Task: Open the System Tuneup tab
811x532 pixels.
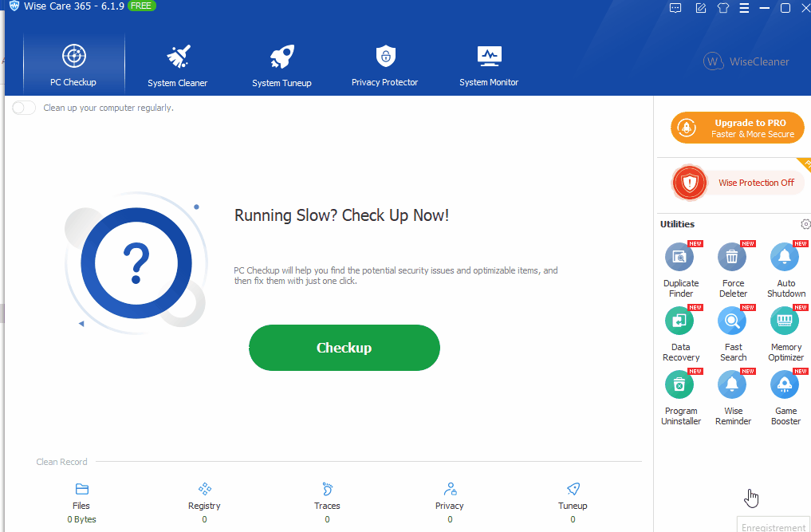Action: pos(281,65)
